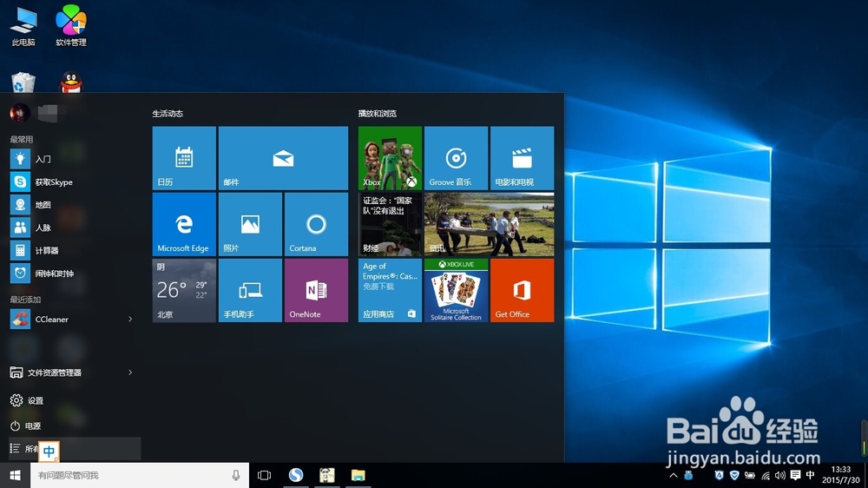
Task: Open the Movies & TV (电影和电视) tile
Action: (522, 158)
